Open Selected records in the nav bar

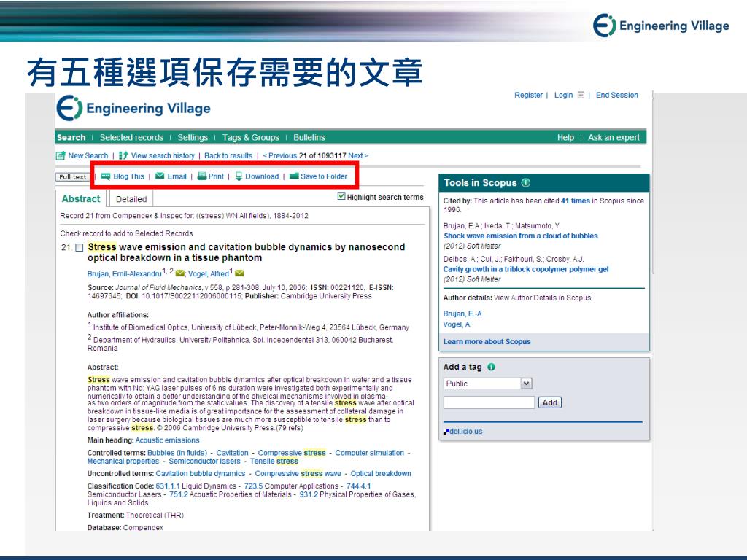[x=131, y=137]
